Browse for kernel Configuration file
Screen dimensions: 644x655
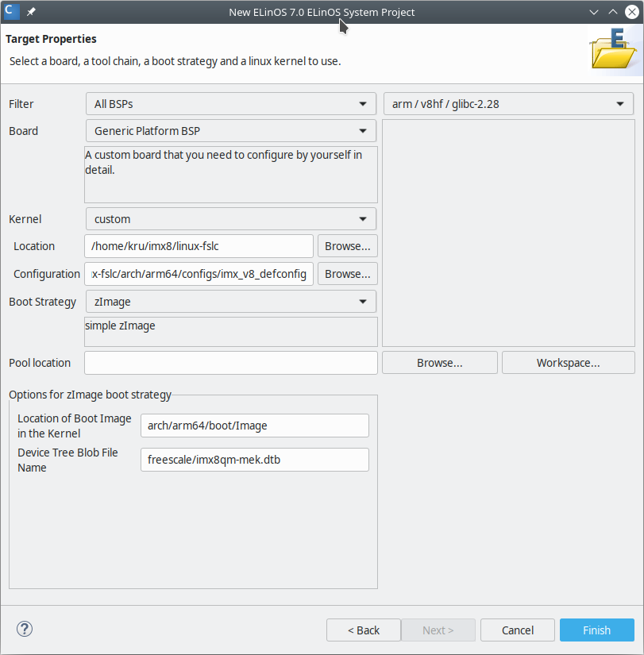[x=347, y=274]
